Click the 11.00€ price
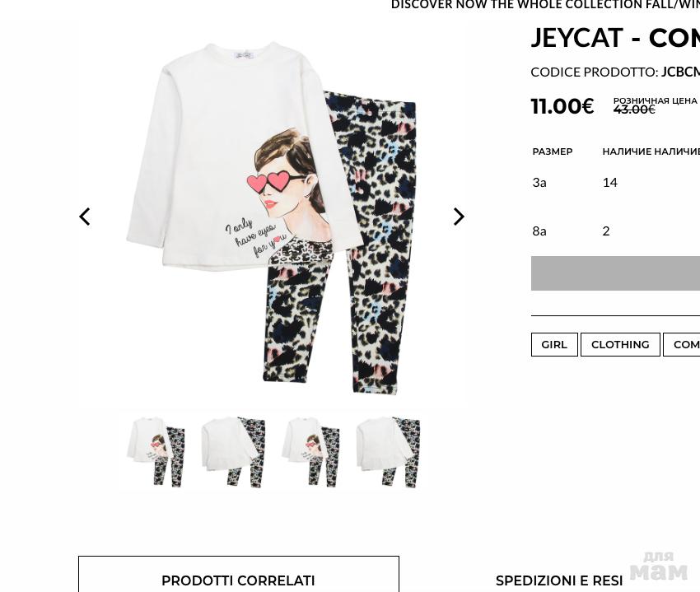 point(562,106)
